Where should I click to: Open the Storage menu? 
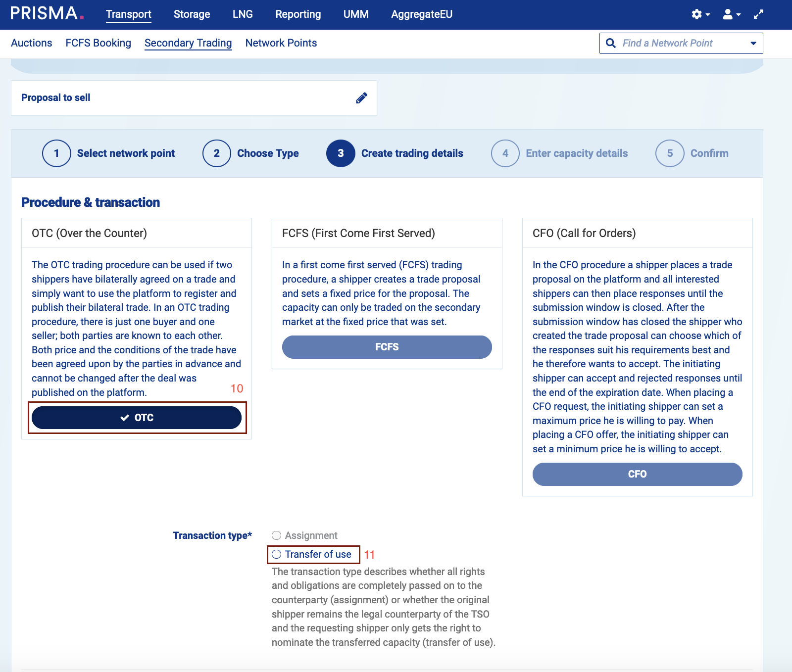point(192,14)
